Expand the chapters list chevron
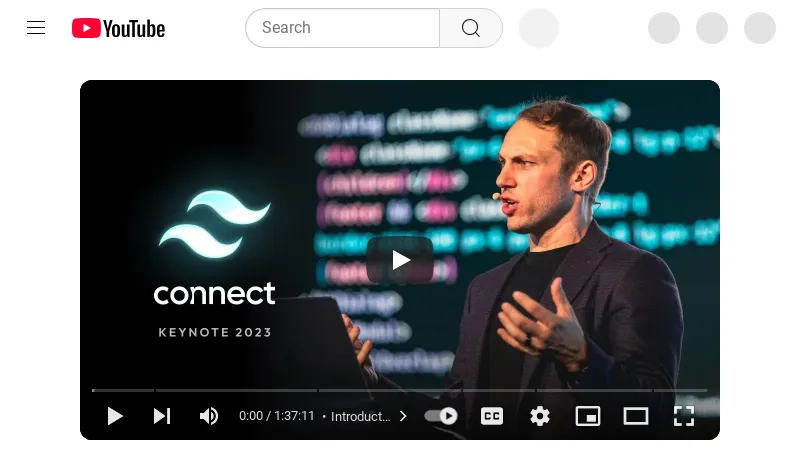The width and height of the screenshot is (800, 450). (403, 416)
